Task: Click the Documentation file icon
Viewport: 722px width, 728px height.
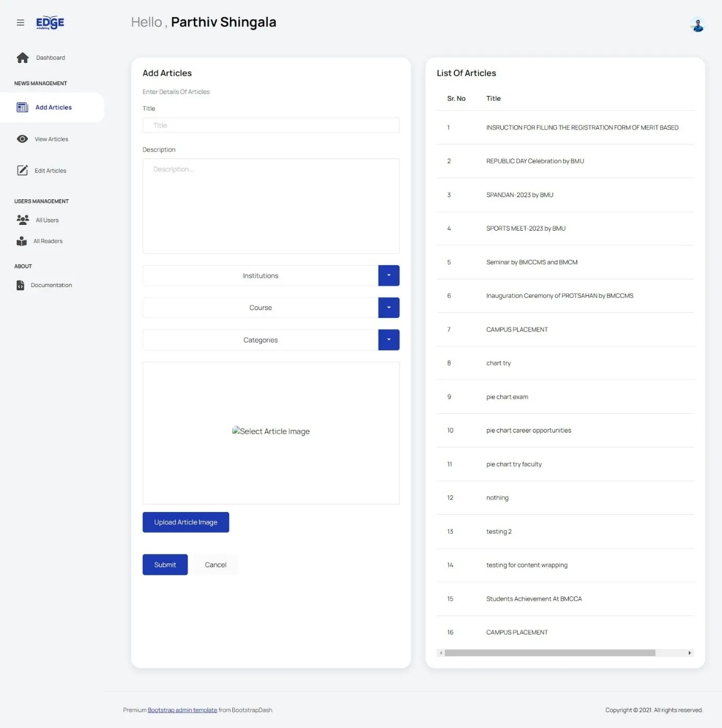Action: tap(20, 285)
